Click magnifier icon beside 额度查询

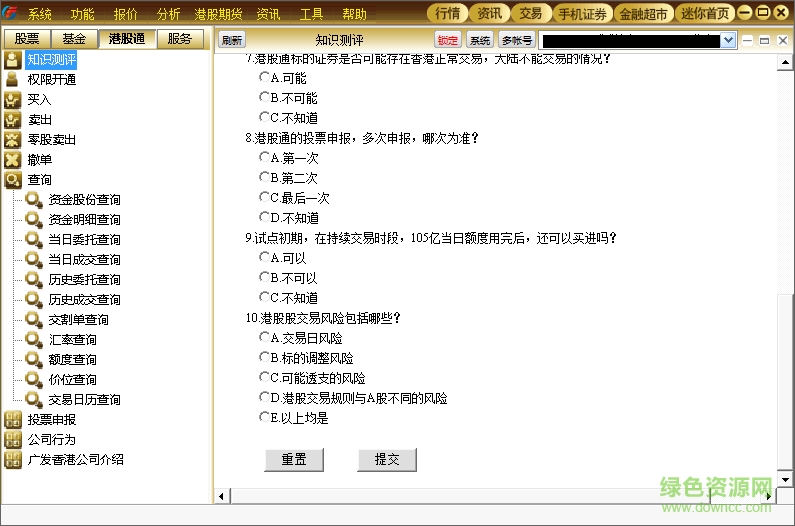click(34, 360)
